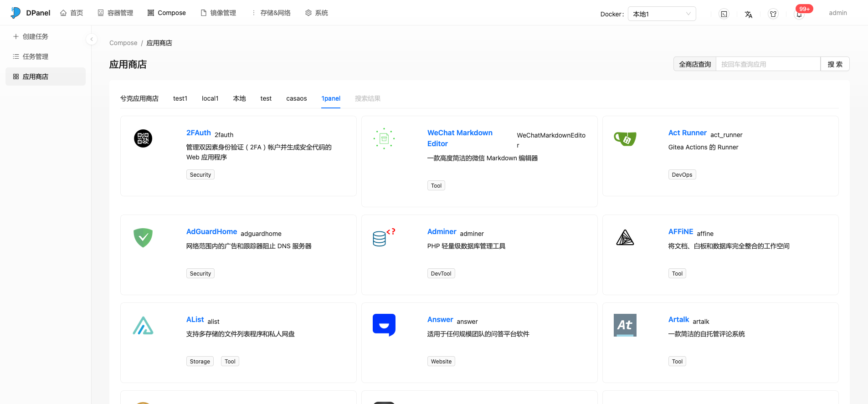This screenshot has height=404, width=868.
Task: Switch to test1 tab
Action: 180,98
